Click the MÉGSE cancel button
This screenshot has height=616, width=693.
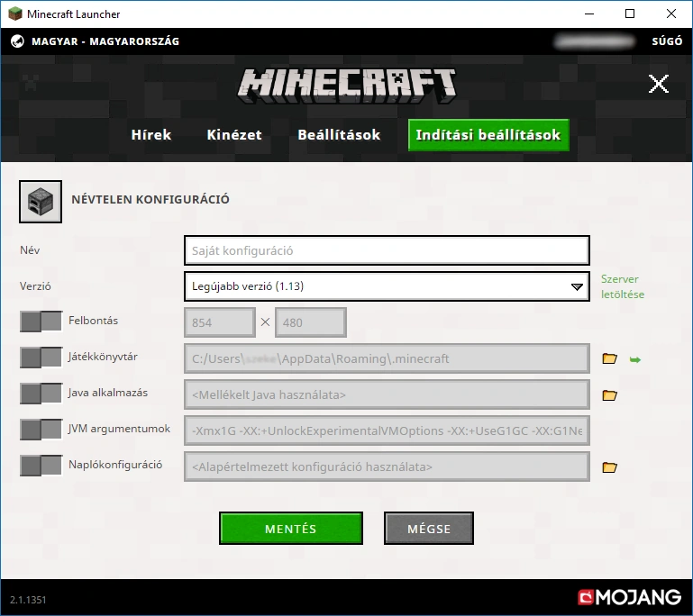point(429,529)
